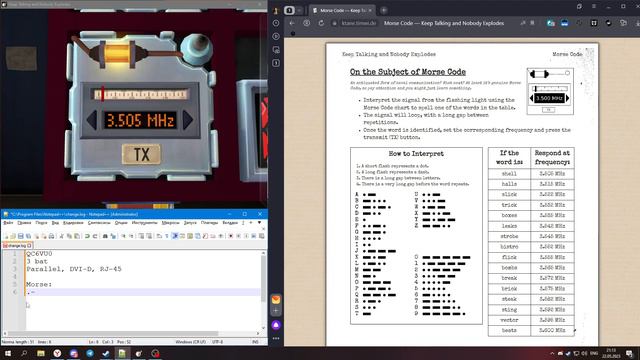Click the 'Morse:' line in Notepad++ editor

39,284
